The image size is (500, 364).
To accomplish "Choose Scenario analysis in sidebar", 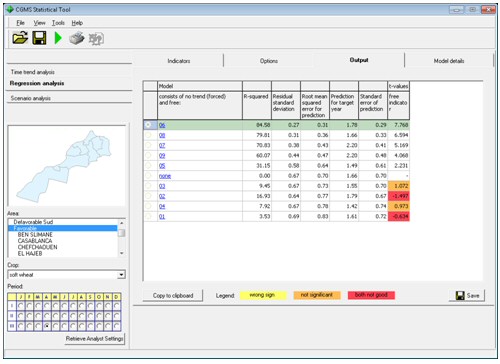I will 31,98.
